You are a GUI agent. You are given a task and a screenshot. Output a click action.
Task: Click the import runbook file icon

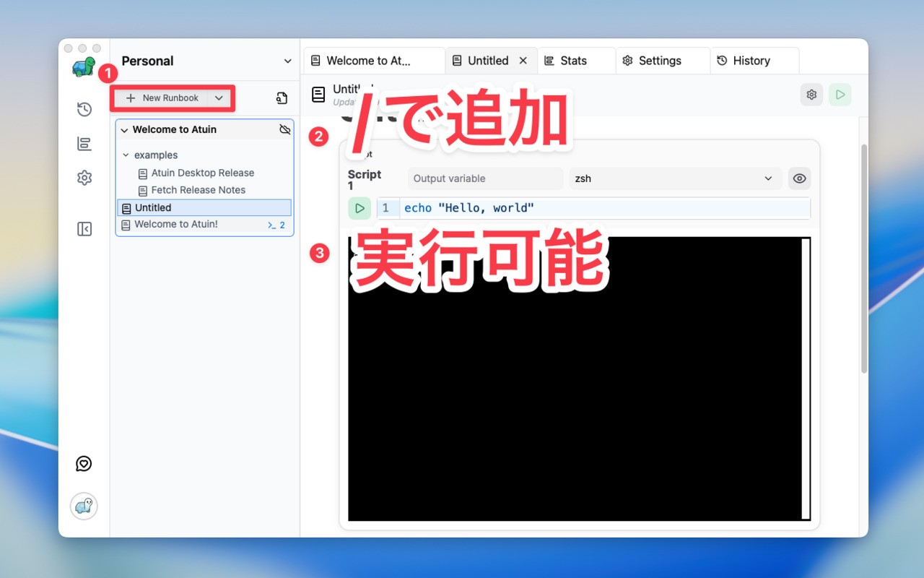282,98
